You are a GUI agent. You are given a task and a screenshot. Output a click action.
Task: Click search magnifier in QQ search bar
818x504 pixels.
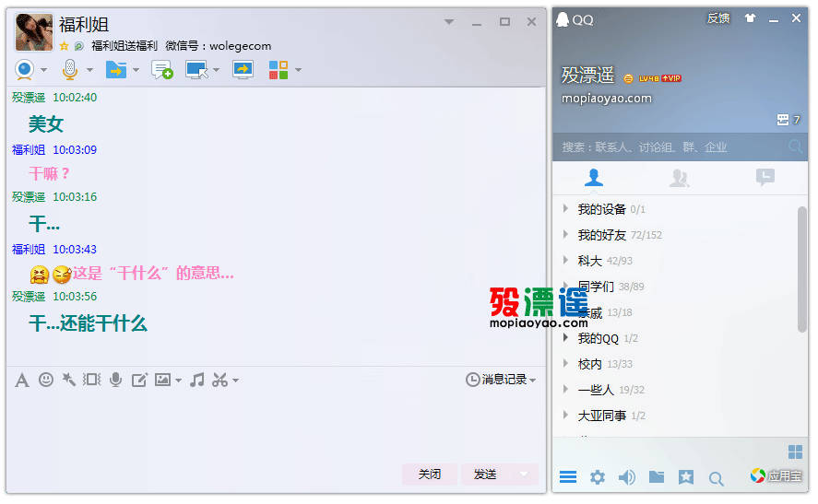[x=796, y=147]
